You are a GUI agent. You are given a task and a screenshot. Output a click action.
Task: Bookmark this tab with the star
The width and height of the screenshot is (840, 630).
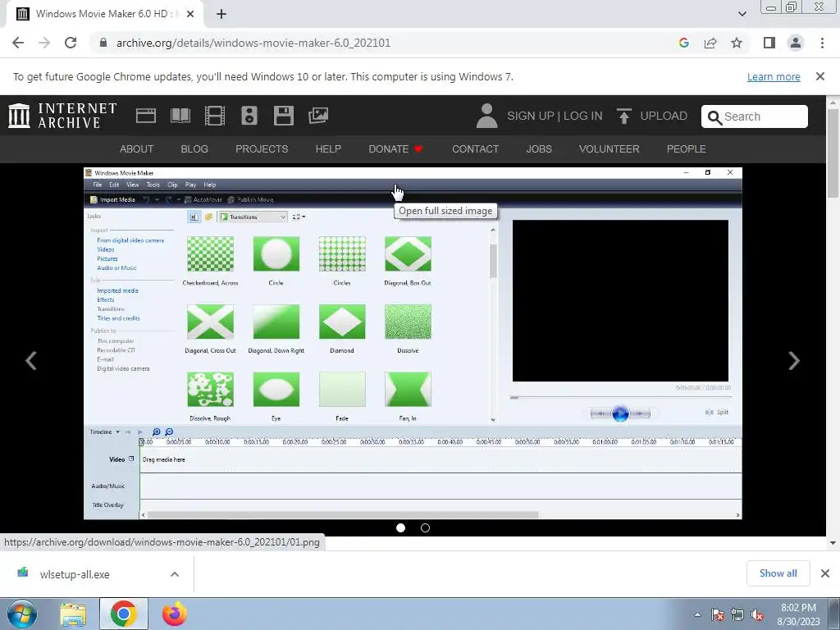click(737, 43)
